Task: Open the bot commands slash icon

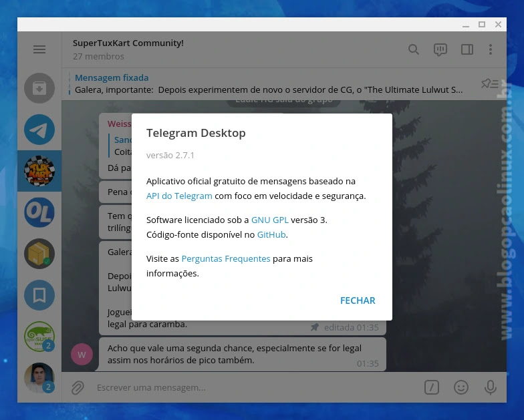Action: point(432,387)
